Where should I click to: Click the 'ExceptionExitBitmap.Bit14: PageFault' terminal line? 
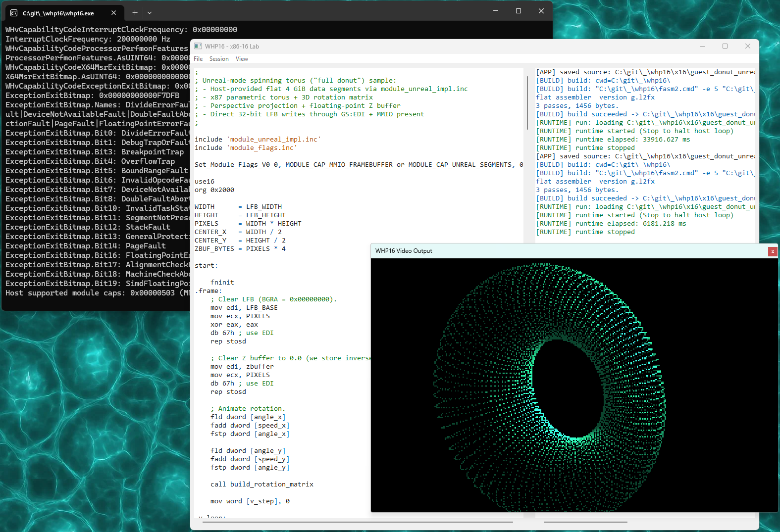(86, 246)
